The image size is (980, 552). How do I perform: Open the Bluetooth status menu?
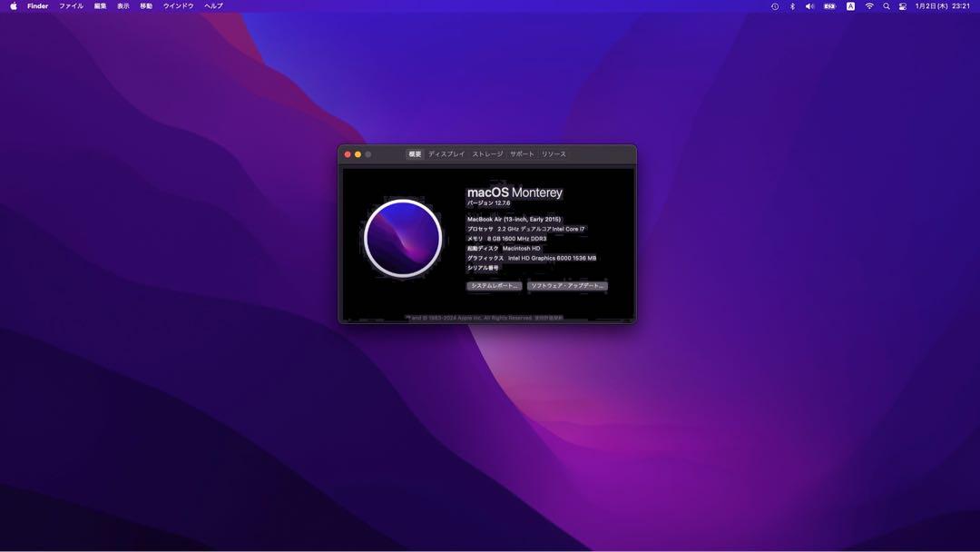coord(792,6)
